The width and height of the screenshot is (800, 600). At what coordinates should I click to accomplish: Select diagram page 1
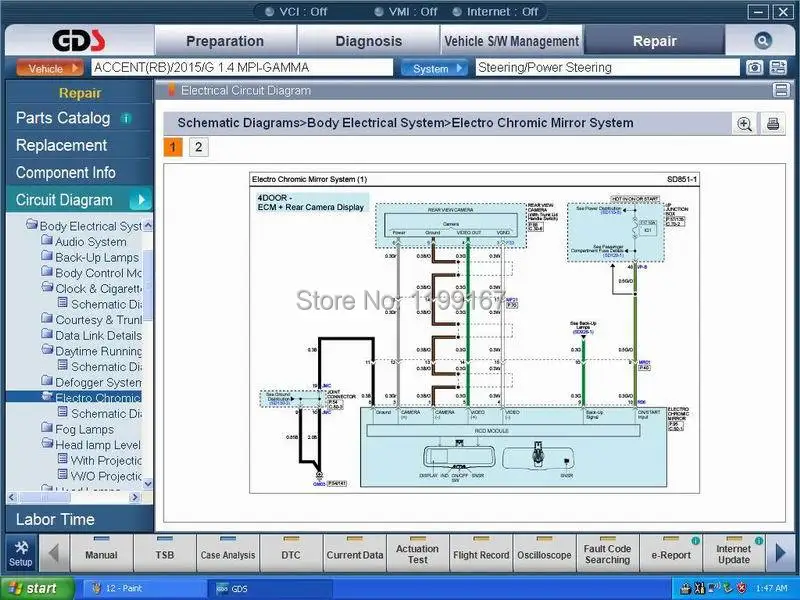173,147
